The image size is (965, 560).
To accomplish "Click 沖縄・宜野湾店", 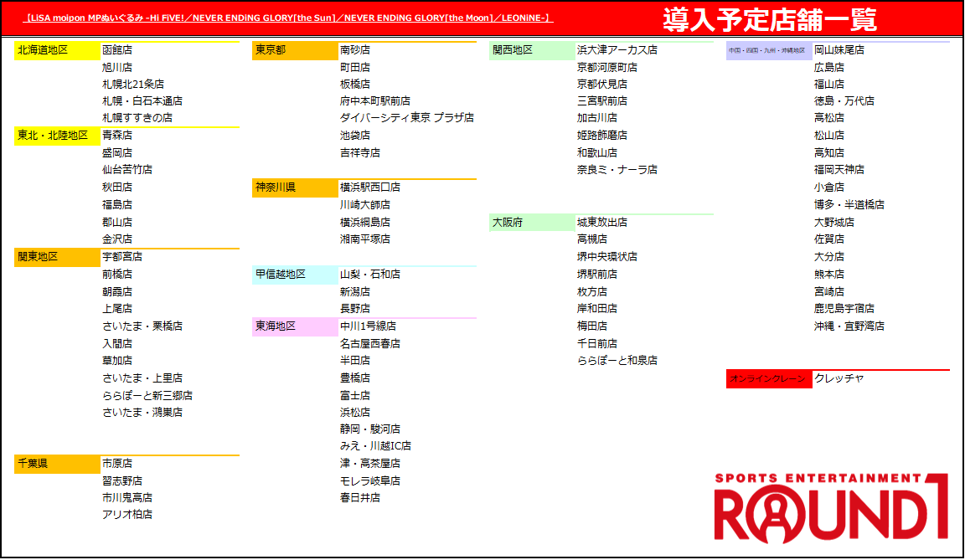I will coord(849,326).
